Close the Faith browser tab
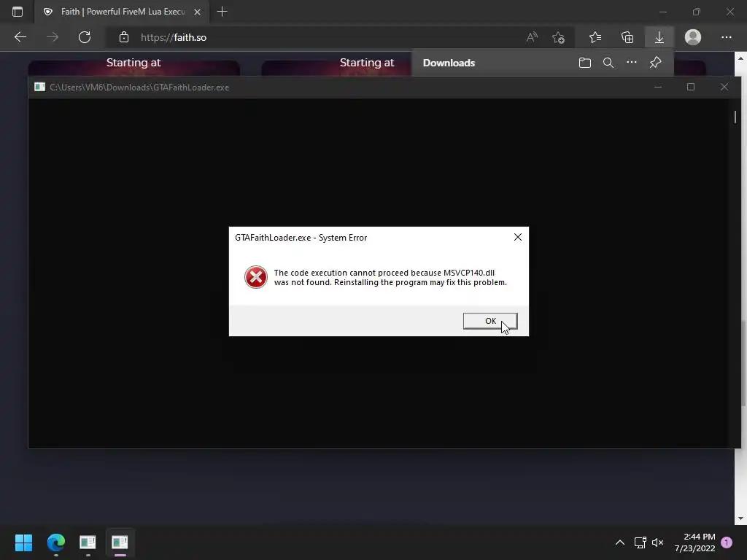The width and height of the screenshot is (747, 560). point(197,12)
